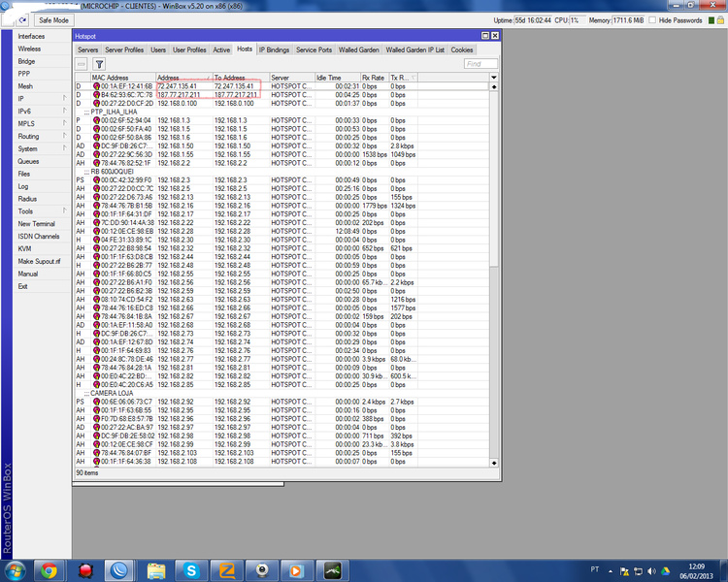Open the IP Bindings tab
This screenshot has width=728, height=582.
274,50
